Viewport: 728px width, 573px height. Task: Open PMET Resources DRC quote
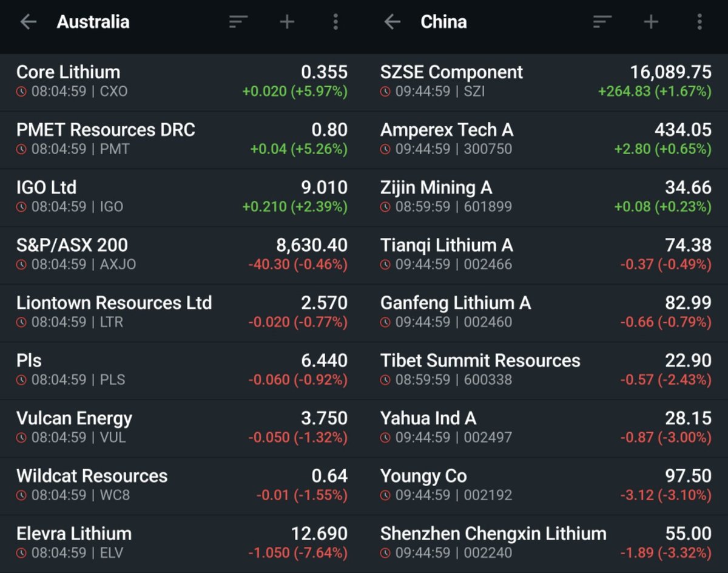pyautogui.click(x=182, y=140)
